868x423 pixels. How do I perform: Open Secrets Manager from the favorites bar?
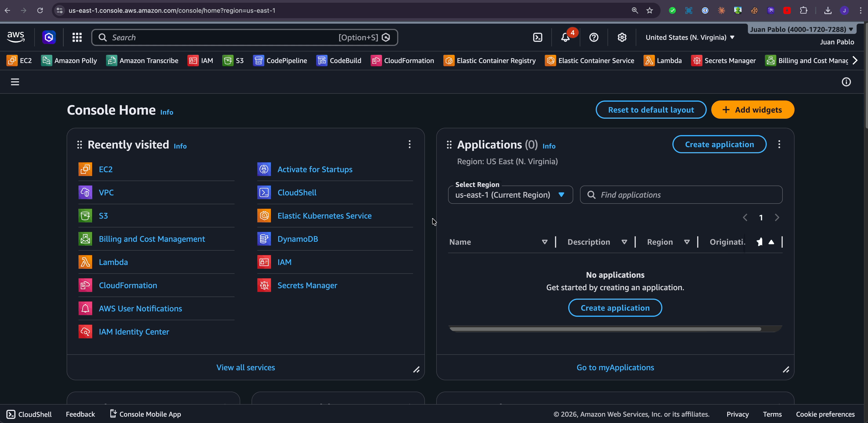(723, 61)
